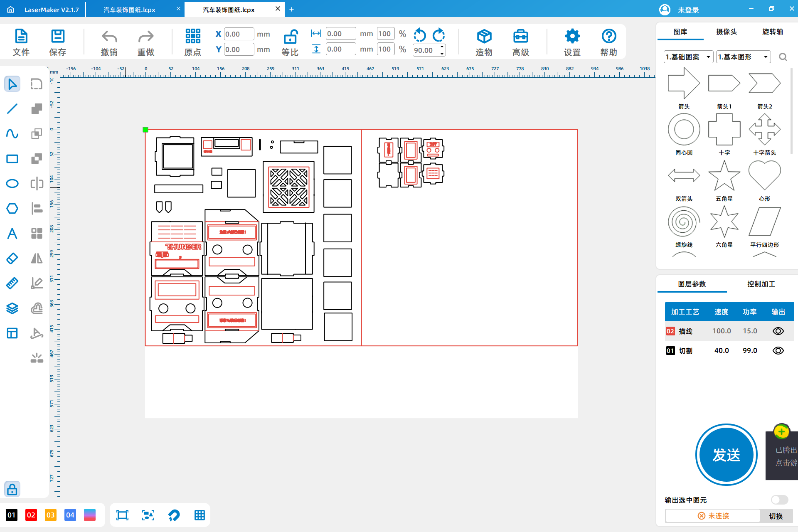This screenshot has width=798, height=532.
Task: Rotate counterclockwise using rotate-left icon
Action: 420,35
